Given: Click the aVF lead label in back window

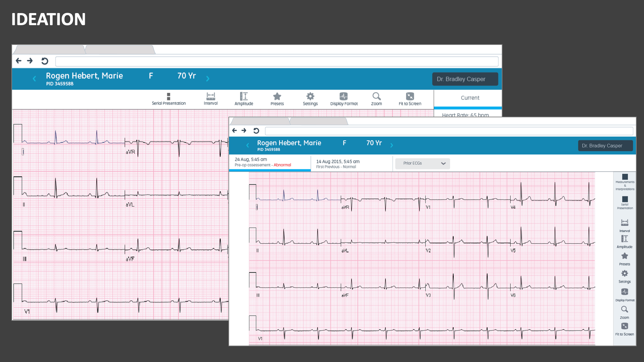Looking at the screenshot, I should point(130,259).
